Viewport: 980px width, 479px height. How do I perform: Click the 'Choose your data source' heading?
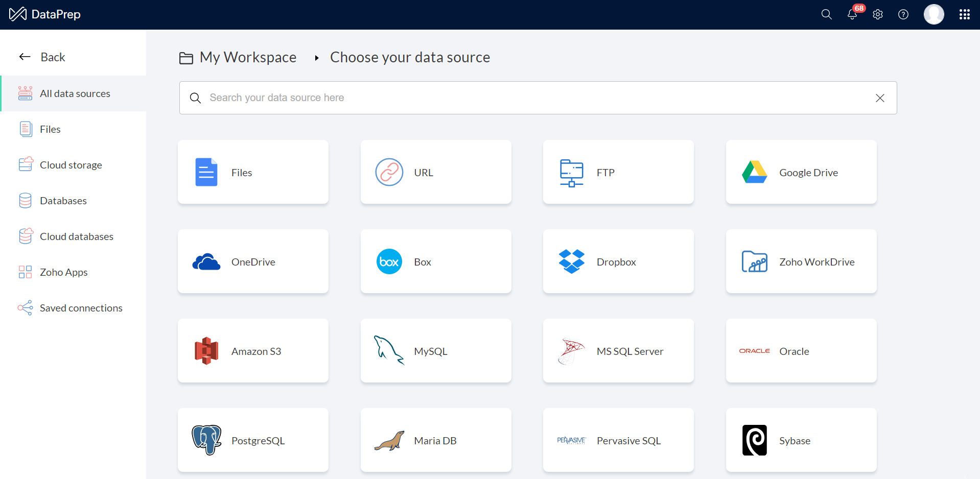pyautogui.click(x=410, y=57)
